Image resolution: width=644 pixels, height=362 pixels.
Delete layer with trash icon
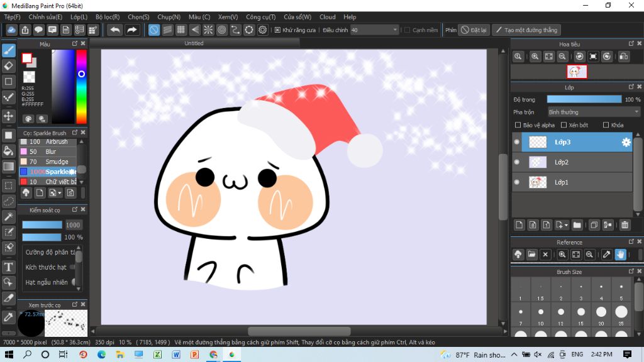click(x=625, y=225)
